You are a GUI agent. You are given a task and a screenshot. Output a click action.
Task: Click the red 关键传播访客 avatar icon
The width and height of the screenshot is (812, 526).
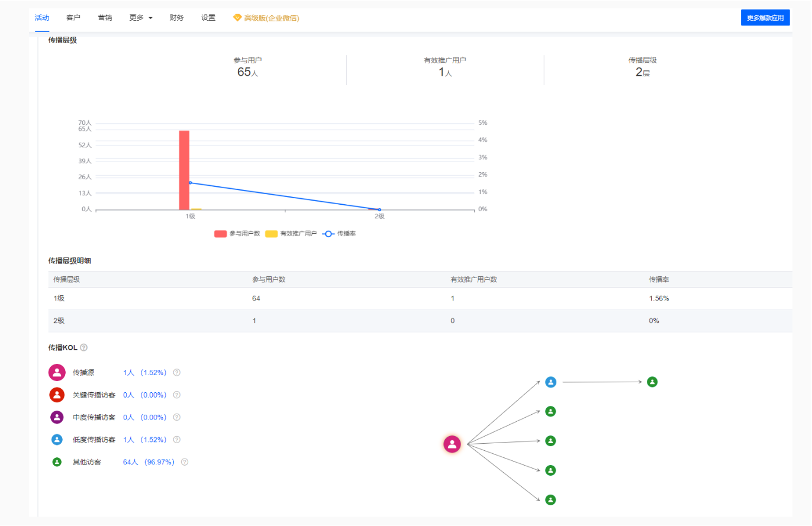(57, 395)
